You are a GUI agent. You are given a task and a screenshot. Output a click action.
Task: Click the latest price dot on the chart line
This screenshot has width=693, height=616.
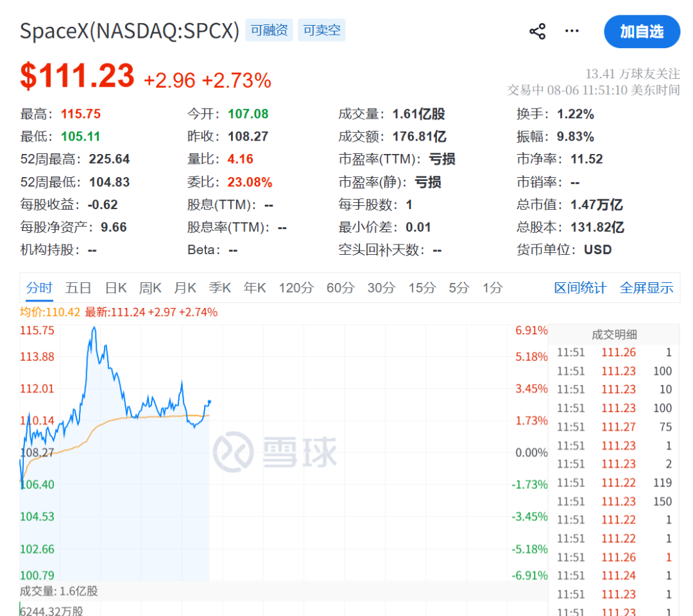(209, 402)
